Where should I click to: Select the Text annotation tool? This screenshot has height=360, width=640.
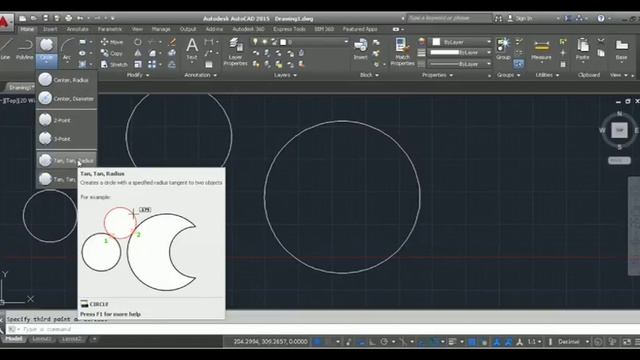click(x=192, y=49)
